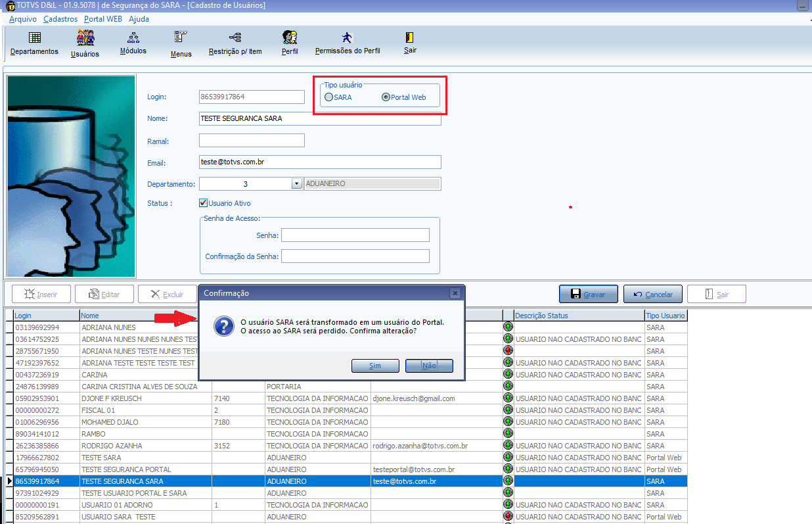Screen dimensions: 812x524
Task: Click email testeportal@totvs.com.br cell
Action: coord(437,469)
